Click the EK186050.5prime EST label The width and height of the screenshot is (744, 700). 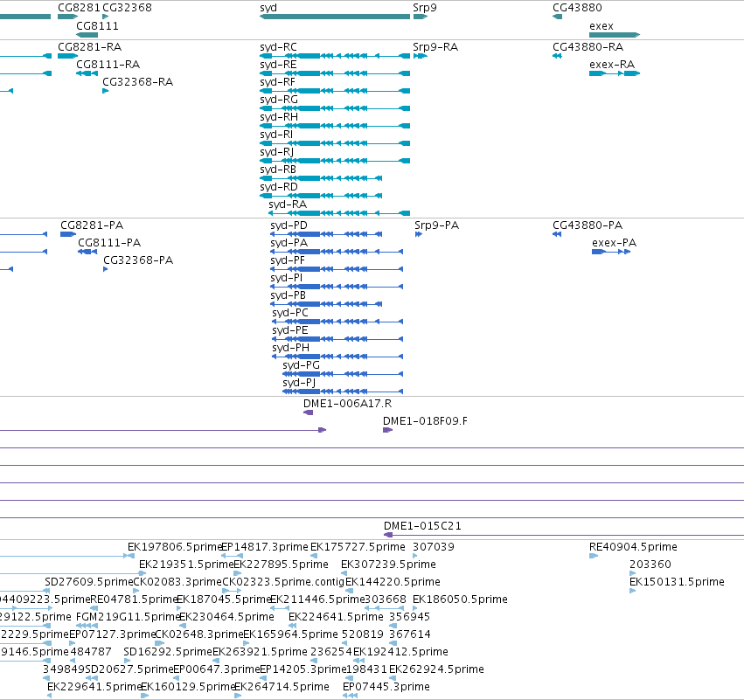tap(460, 600)
